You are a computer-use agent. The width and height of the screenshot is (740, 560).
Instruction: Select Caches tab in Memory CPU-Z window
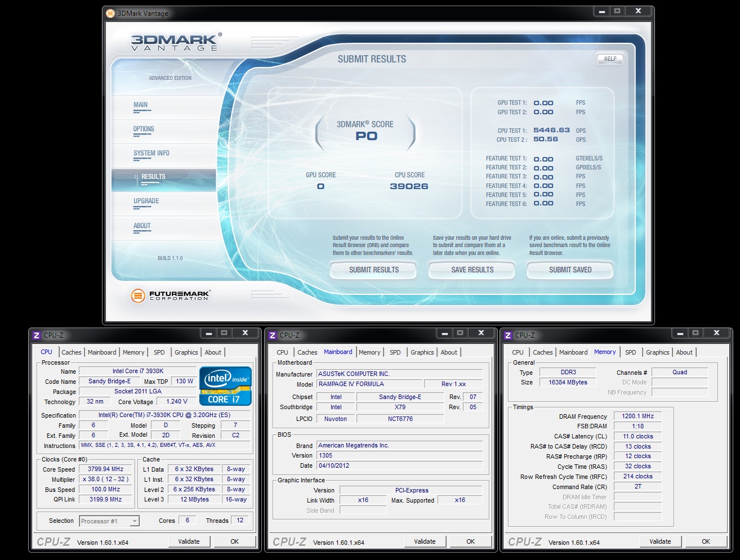pyautogui.click(x=543, y=352)
